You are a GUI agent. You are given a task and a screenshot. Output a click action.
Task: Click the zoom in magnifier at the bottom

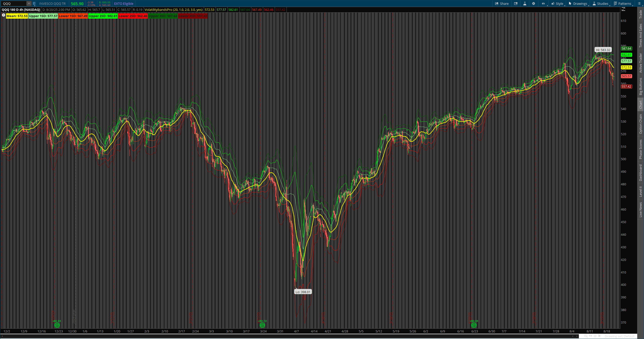(585, 336)
